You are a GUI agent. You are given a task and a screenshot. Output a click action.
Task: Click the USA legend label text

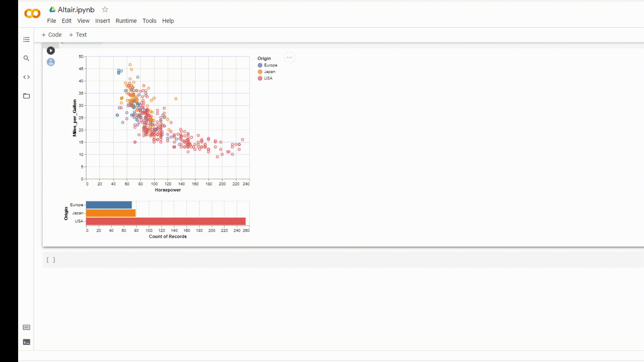click(x=268, y=78)
